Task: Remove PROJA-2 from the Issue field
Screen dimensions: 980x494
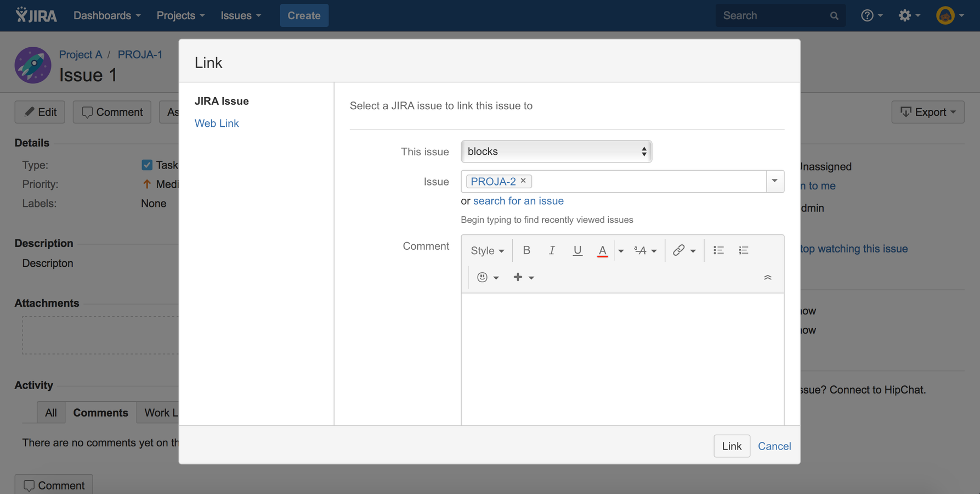Action: [x=523, y=181]
